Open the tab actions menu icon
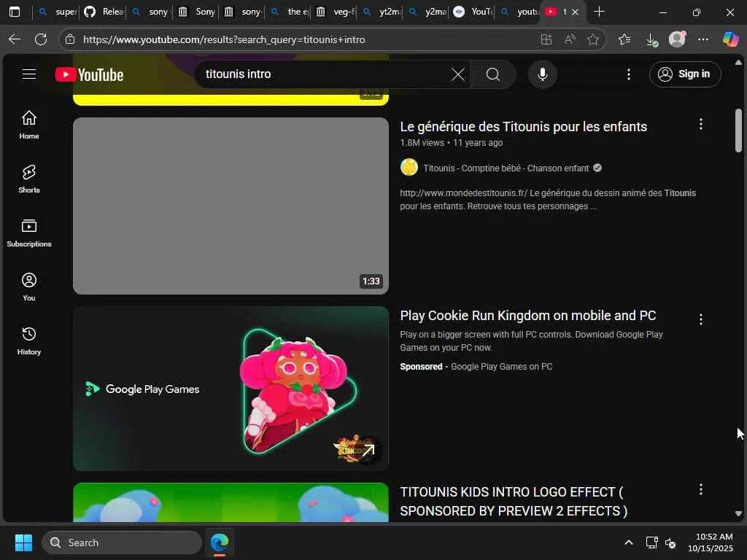Screen dimensions: 747x560 coord(15,12)
